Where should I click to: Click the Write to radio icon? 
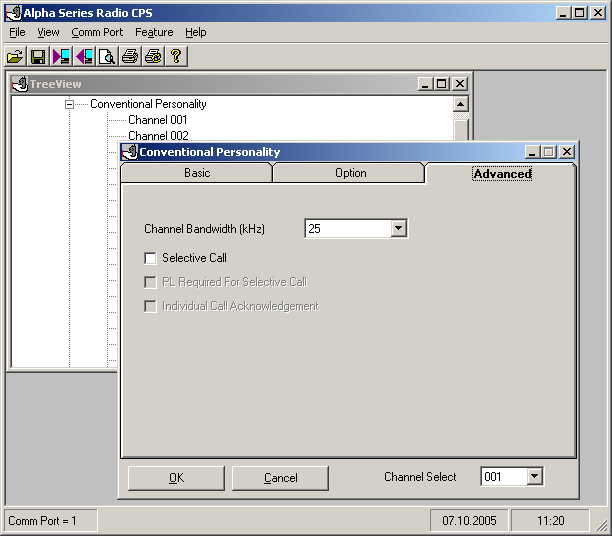point(84,57)
